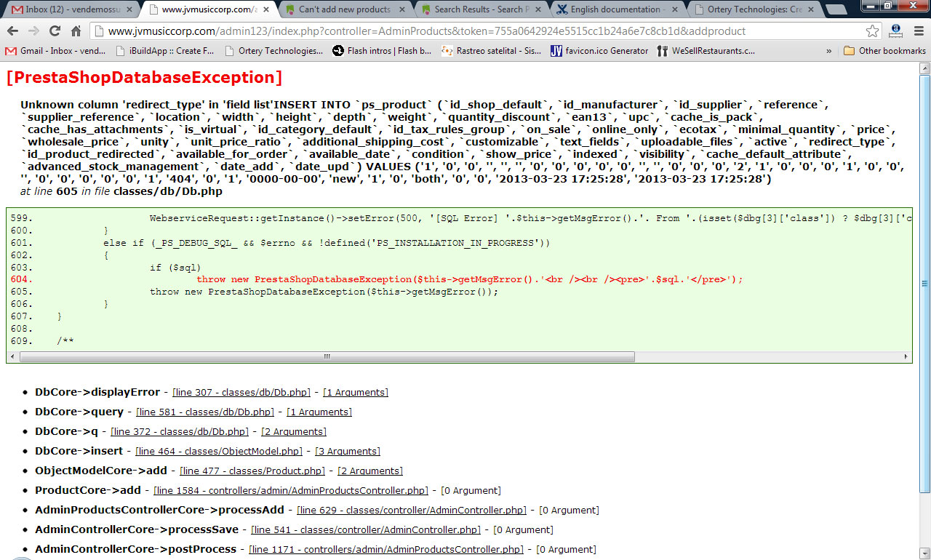Switch to the Can't add new products tab

click(345, 9)
